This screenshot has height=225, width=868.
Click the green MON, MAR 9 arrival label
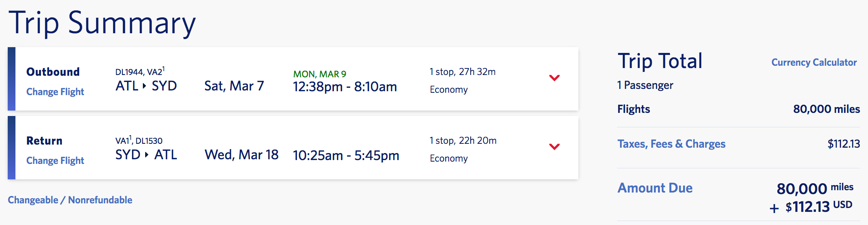320,74
